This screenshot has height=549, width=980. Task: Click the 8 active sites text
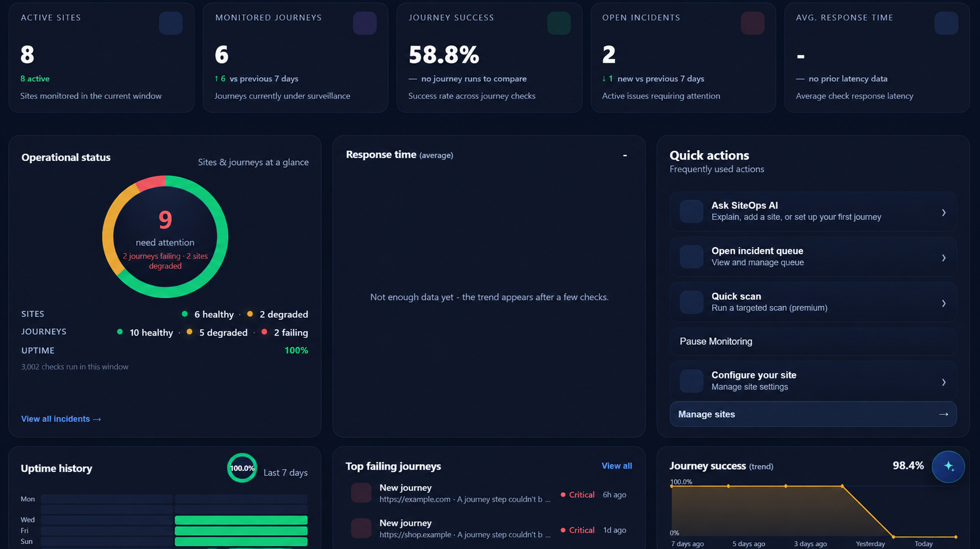(x=35, y=78)
